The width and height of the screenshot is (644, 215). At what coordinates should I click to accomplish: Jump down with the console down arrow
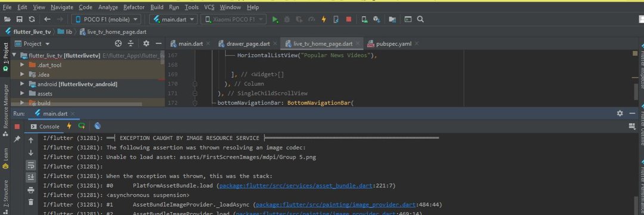pos(31,153)
